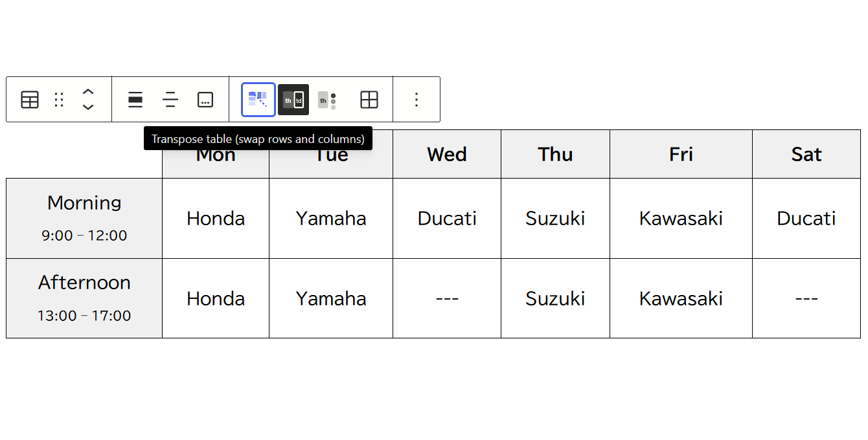The height and width of the screenshot is (440, 868).
Task: Click the Fri morning Kawasaki cell
Action: click(x=681, y=219)
